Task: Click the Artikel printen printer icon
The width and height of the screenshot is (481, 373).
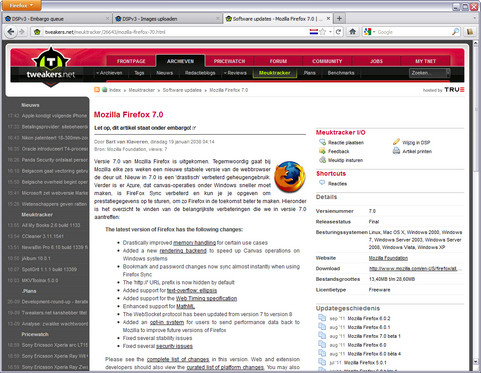Action: click(x=396, y=151)
